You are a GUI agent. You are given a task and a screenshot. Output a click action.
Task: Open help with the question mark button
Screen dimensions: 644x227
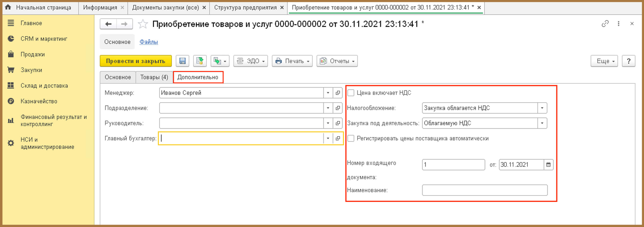click(629, 61)
